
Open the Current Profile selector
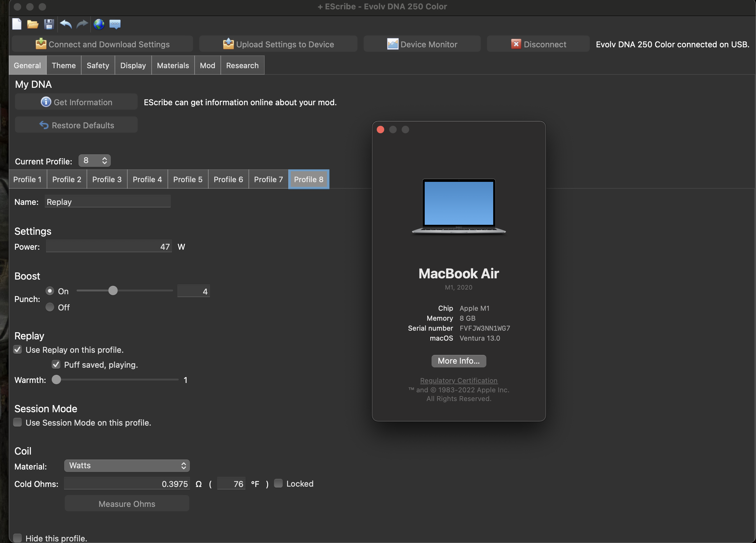coord(95,161)
